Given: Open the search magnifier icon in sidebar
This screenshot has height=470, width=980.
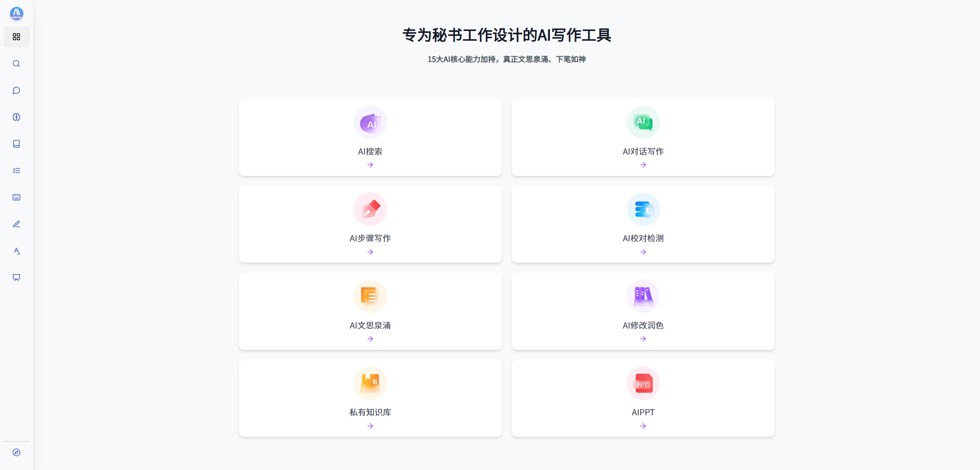Looking at the screenshot, I should (x=16, y=63).
